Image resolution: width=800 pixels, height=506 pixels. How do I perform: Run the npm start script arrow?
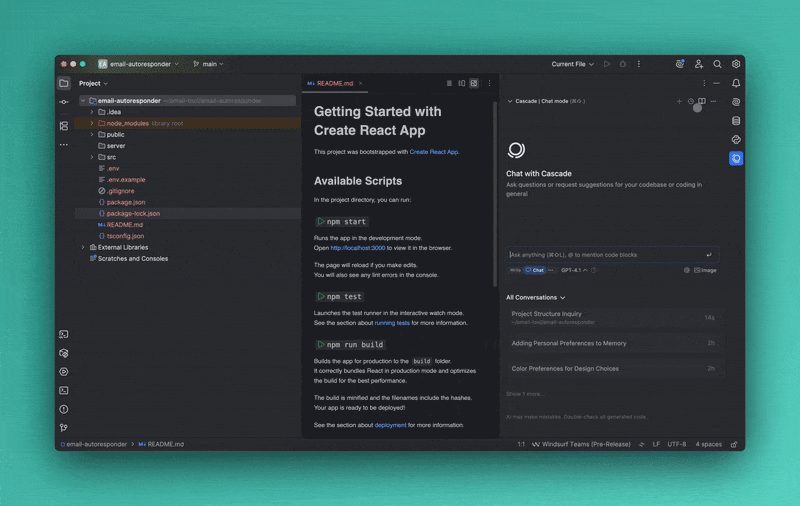[321, 221]
